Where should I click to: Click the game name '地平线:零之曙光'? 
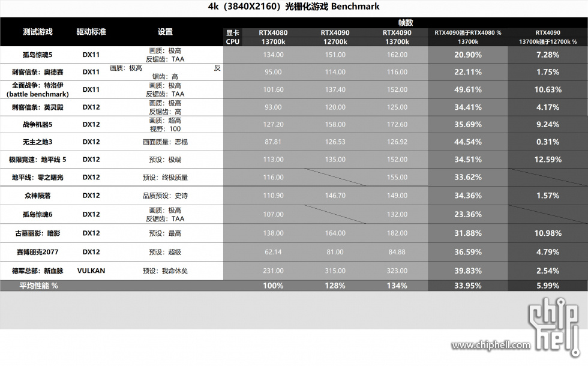pyautogui.click(x=37, y=178)
